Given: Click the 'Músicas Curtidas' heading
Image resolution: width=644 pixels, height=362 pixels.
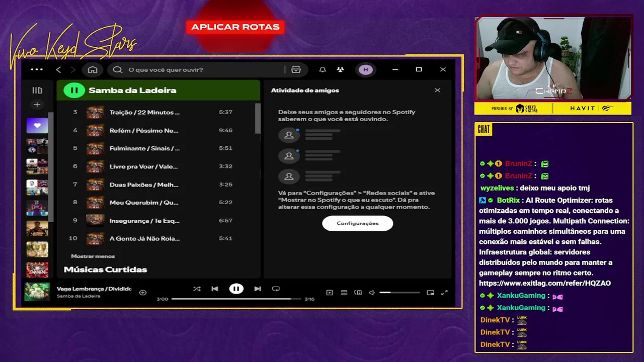Looking at the screenshot, I should point(105,269).
